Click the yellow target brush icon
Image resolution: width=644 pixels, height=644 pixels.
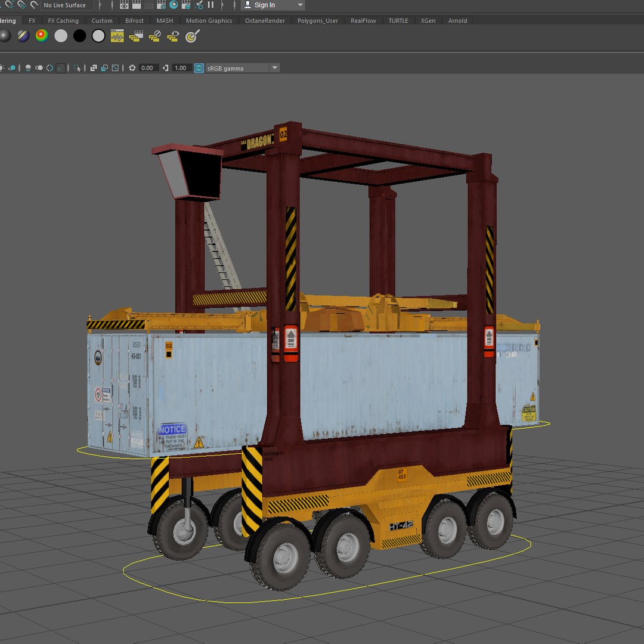pyautogui.click(x=192, y=36)
